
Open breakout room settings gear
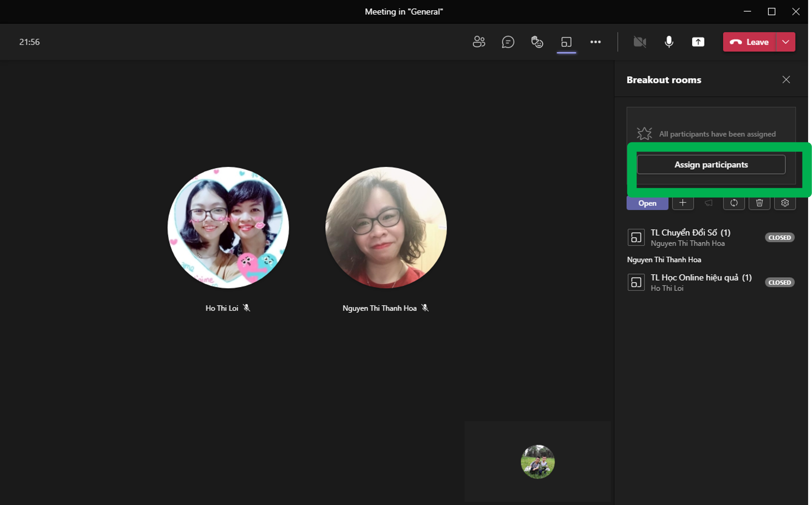785,203
